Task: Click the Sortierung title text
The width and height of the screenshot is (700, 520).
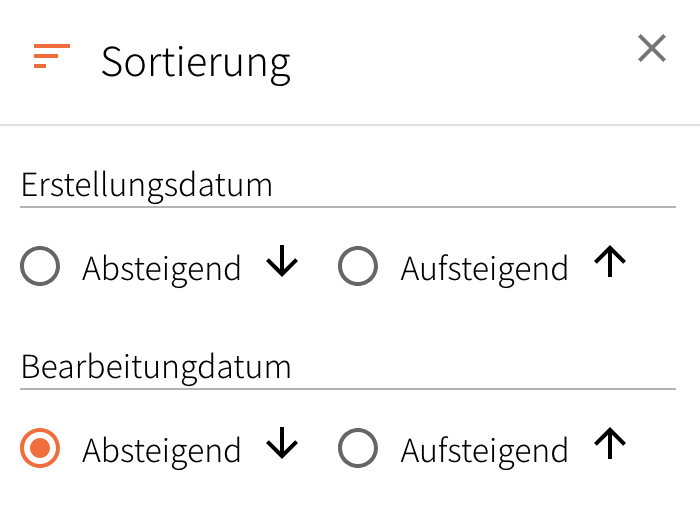Action: pos(196,62)
